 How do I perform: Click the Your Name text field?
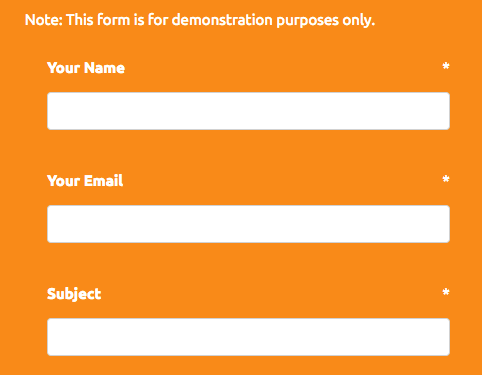click(x=248, y=111)
